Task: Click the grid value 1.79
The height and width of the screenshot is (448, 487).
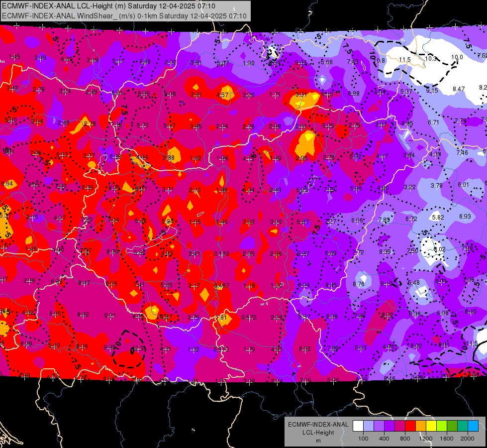Action: tap(249, 349)
